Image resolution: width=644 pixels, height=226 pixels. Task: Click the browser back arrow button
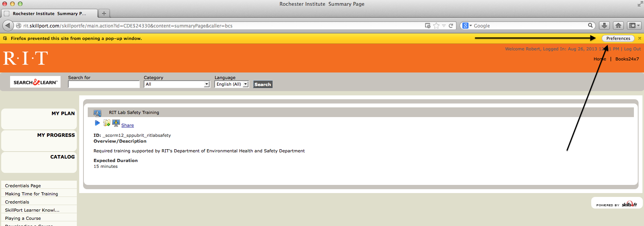pyautogui.click(x=8, y=26)
